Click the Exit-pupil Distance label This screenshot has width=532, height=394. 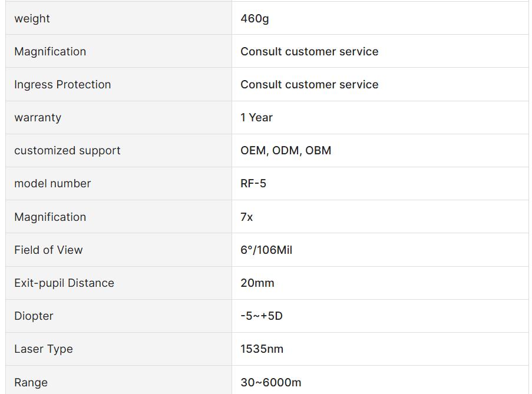64,283
